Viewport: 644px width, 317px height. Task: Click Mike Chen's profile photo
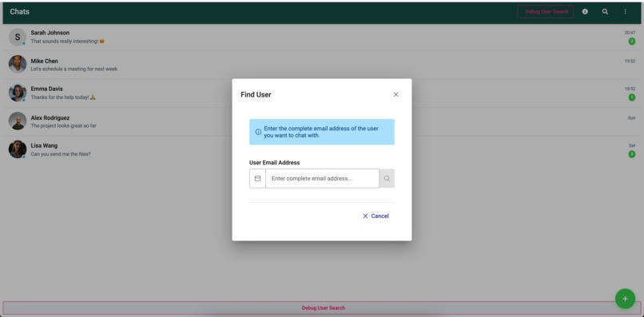click(18, 64)
